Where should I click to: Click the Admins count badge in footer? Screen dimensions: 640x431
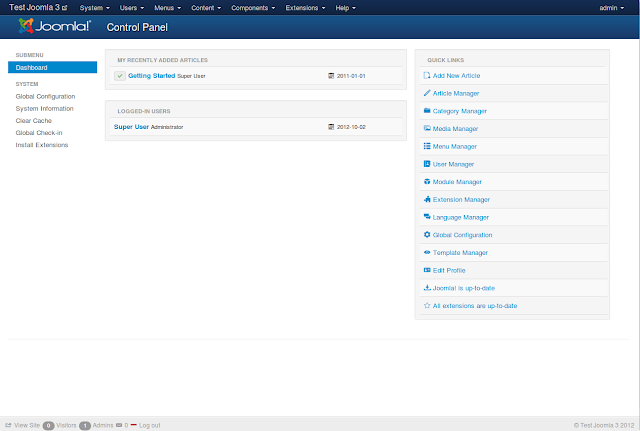click(x=85, y=426)
